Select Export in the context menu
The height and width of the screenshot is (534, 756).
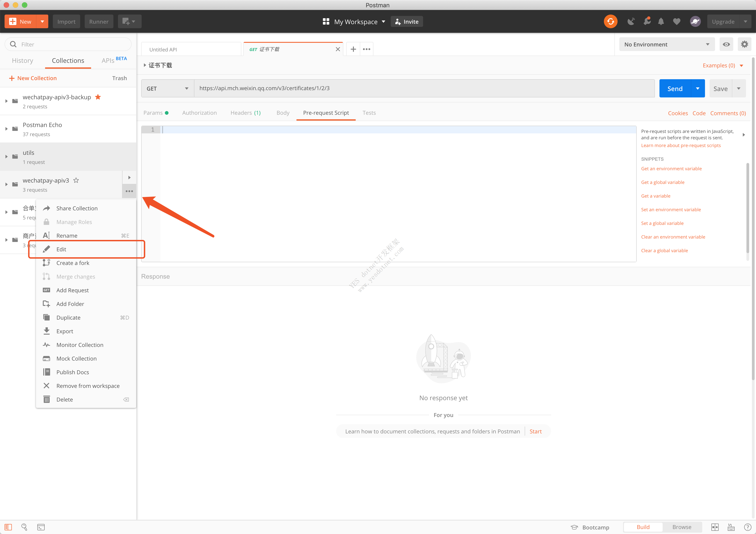[x=86, y=331]
